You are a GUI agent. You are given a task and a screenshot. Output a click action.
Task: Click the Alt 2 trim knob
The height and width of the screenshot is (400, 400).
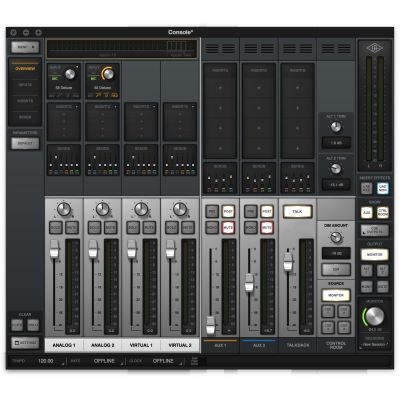pyautogui.click(x=336, y=168)
